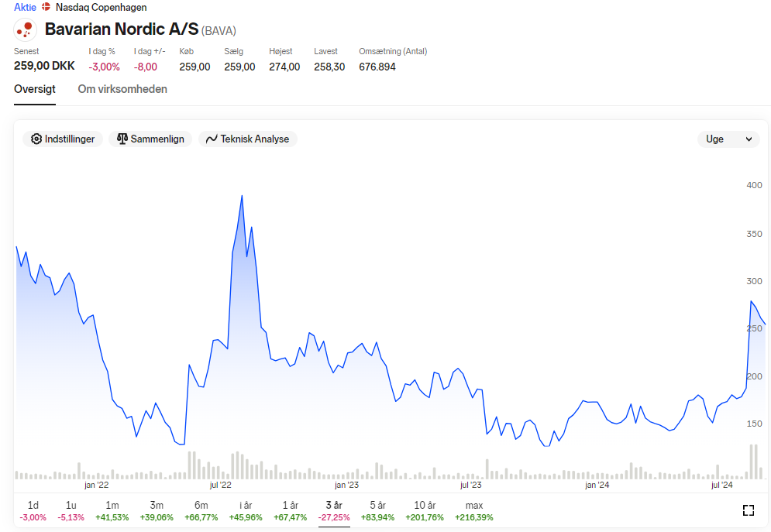
Task: Click the jan '22 x-axis label
Action: (x=96, y=485)
